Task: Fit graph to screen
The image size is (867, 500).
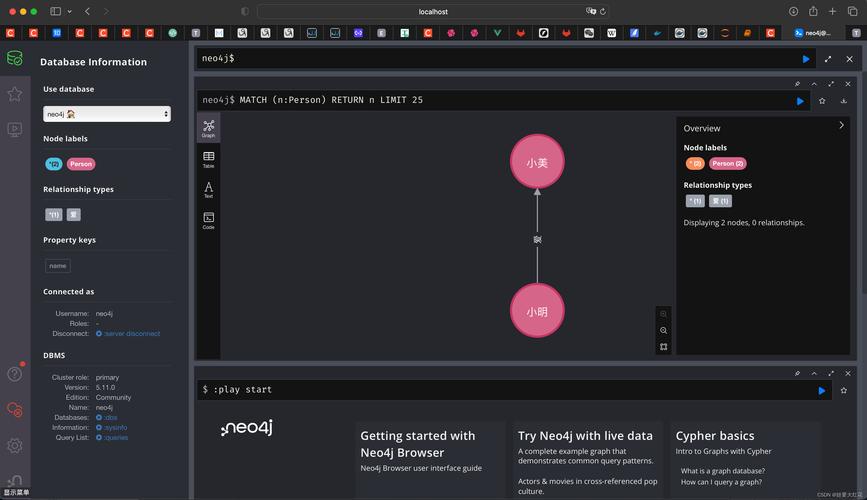Action: (663, 347)
